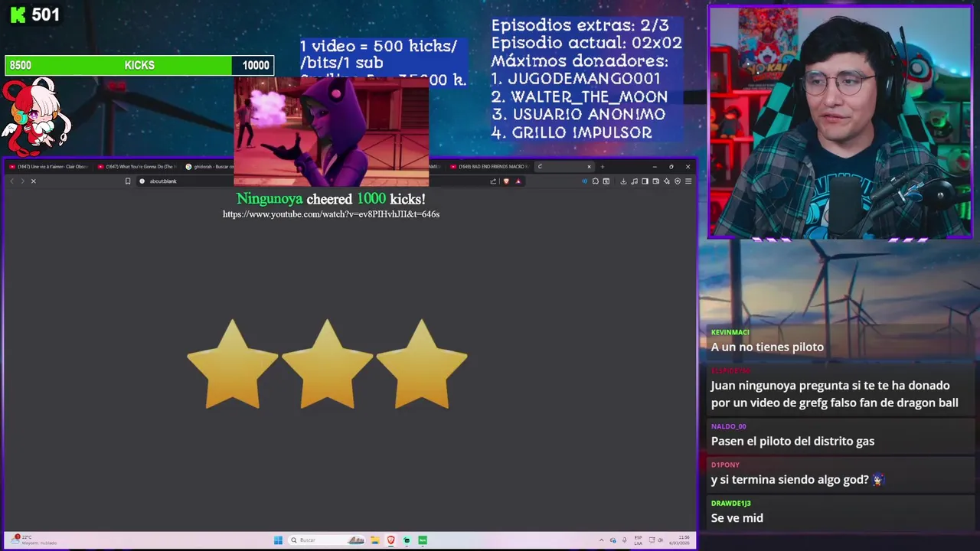
Task: Click the Brave Wallet toolbar icon
Action: click(606, 181)
